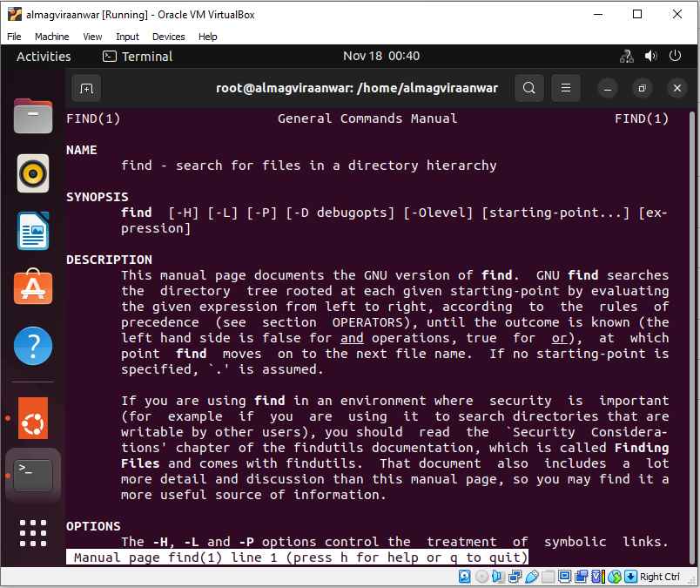This screenshot has height=588, width=700.
Task: Open the Help app in the dock
Action: tap(33, 346)
